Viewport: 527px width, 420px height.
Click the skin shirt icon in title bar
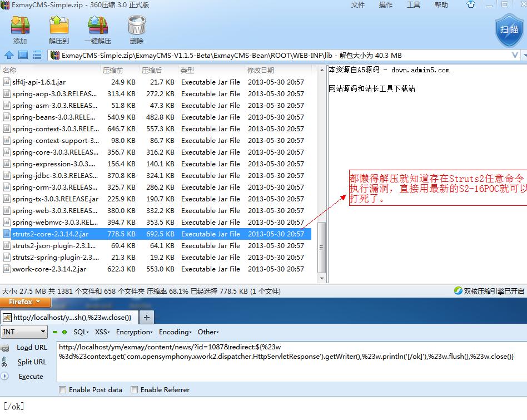pos(471,4)
